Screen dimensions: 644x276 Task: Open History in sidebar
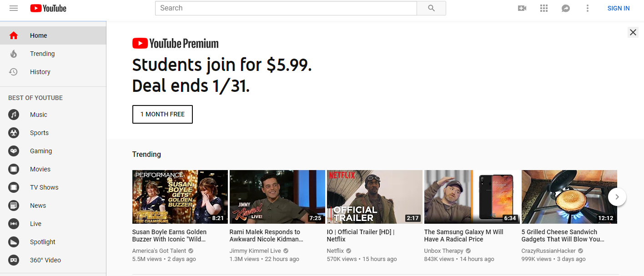coord(53,72)
